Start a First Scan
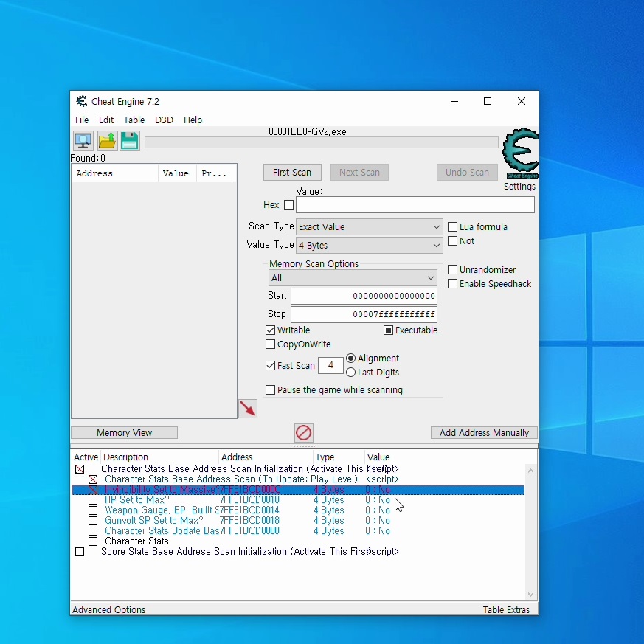 [292, 173]
